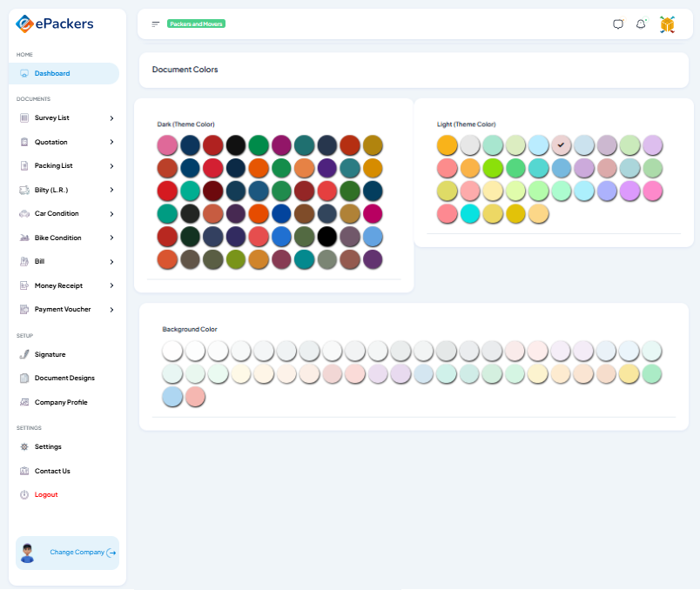Image resolution: width=700 pixels, height=590 pixels.
Task: Select the first white background color
Action: 172,351
